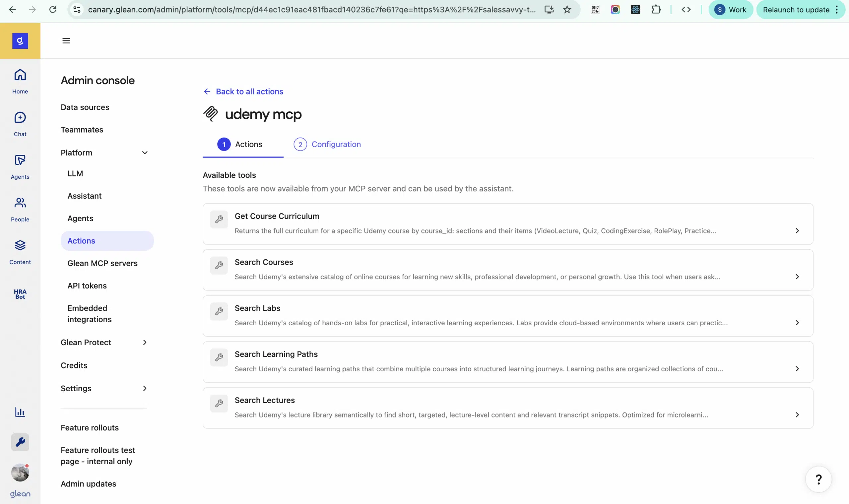
Task: Click the browser address bar URL
Action: point(312,10)
